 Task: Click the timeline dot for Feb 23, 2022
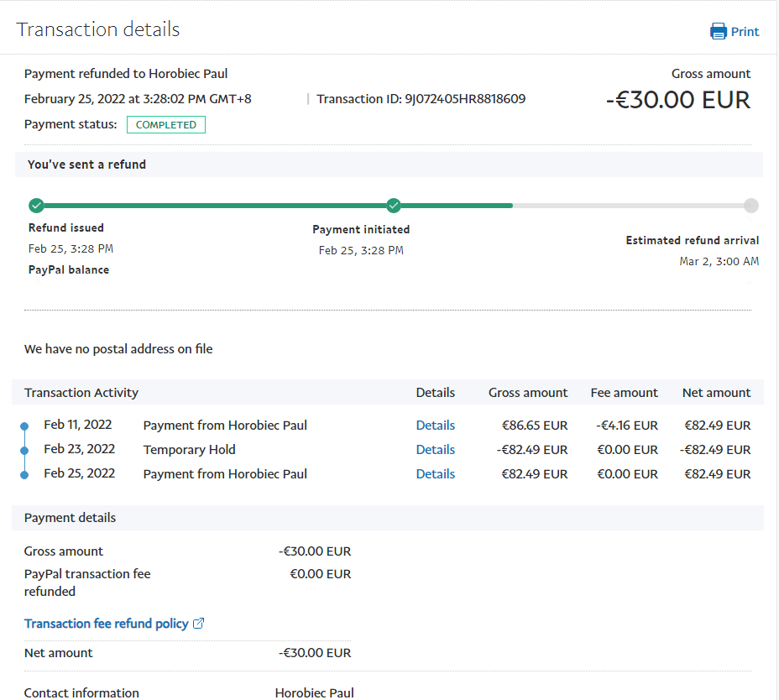coord(24,451)
